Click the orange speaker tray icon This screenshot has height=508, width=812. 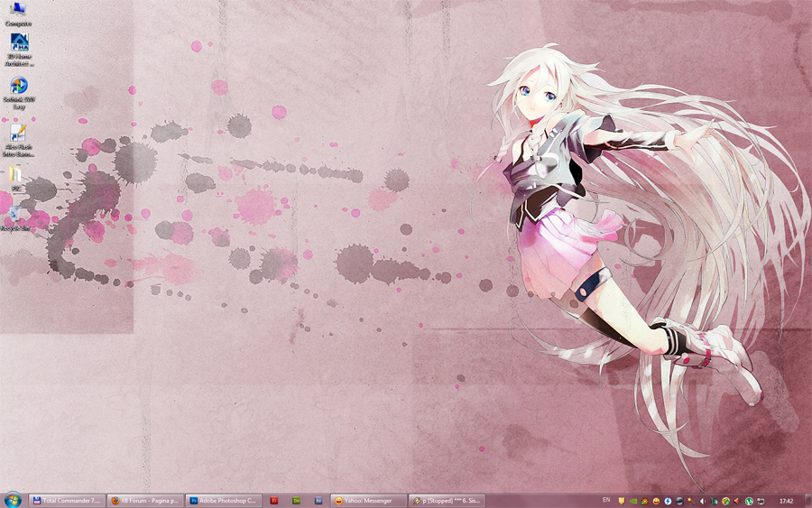tap(737, 502)
